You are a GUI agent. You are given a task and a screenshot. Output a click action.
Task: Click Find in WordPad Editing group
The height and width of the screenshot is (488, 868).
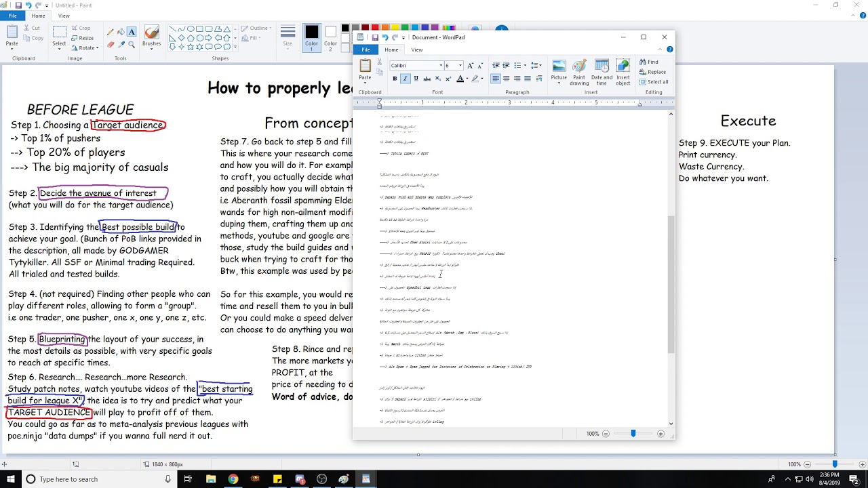tap(649, 62)
